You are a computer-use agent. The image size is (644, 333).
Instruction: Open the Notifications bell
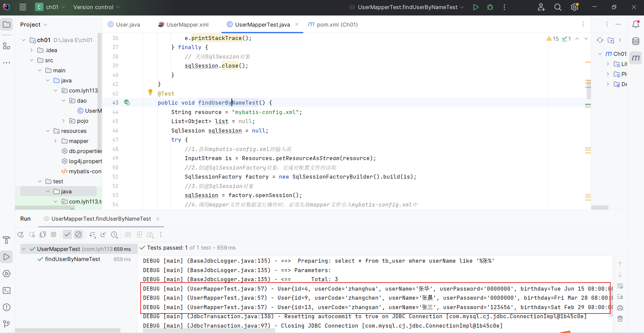pos(636,24)
